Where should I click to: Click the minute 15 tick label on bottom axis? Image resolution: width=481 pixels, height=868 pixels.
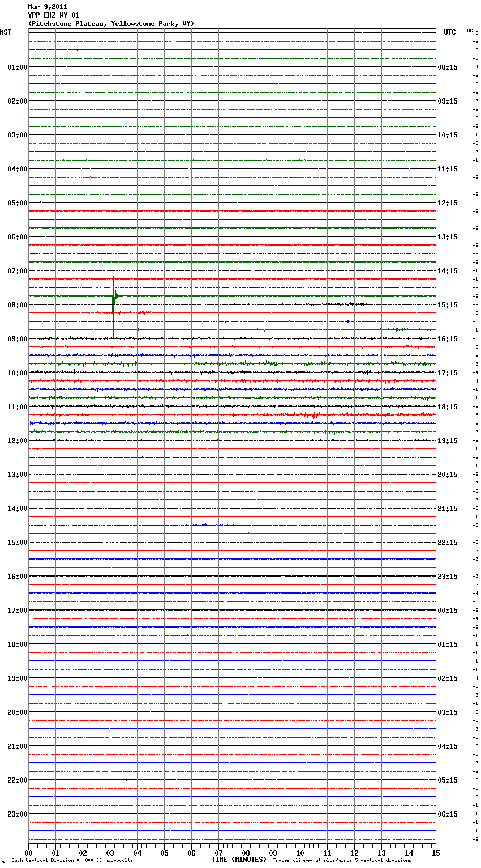coord(436,853)
